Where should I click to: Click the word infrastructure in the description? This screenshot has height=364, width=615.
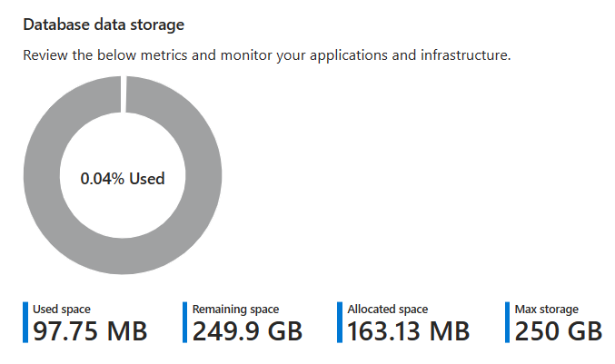[x=465, y=55]
